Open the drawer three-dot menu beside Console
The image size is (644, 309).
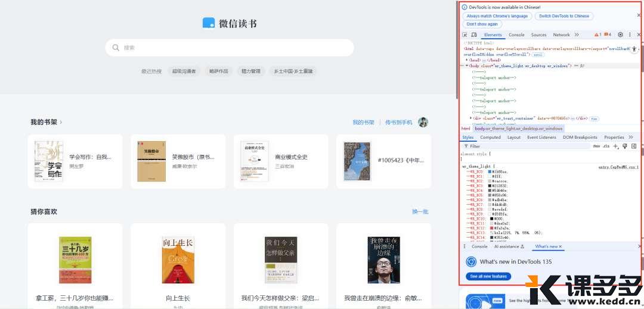pyautogui.click(x=465, y=246)
